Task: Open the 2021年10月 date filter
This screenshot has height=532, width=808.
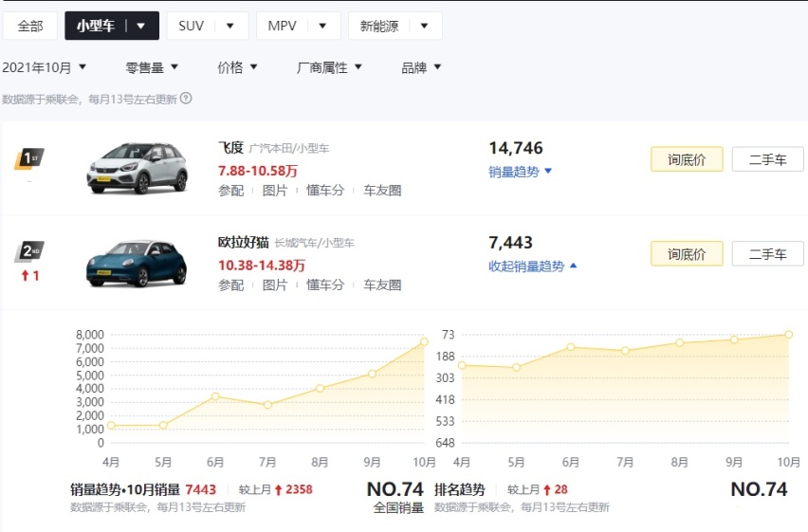Action: (x=45, y=67)
